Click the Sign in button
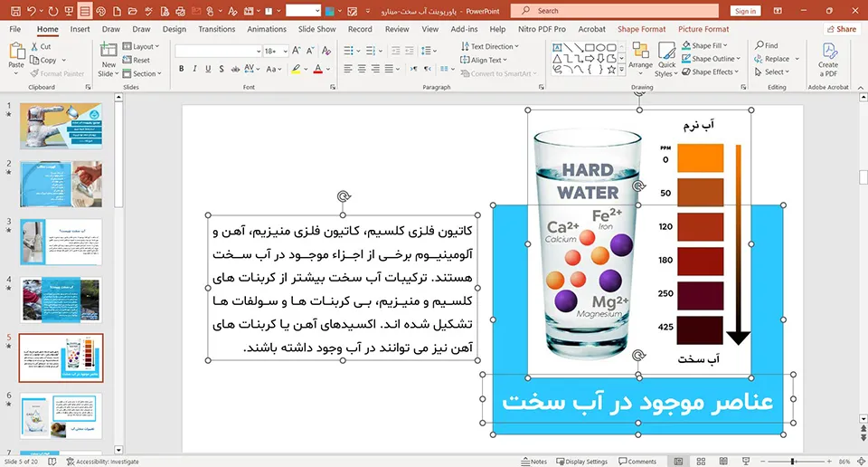 click(x=745, y=11)
